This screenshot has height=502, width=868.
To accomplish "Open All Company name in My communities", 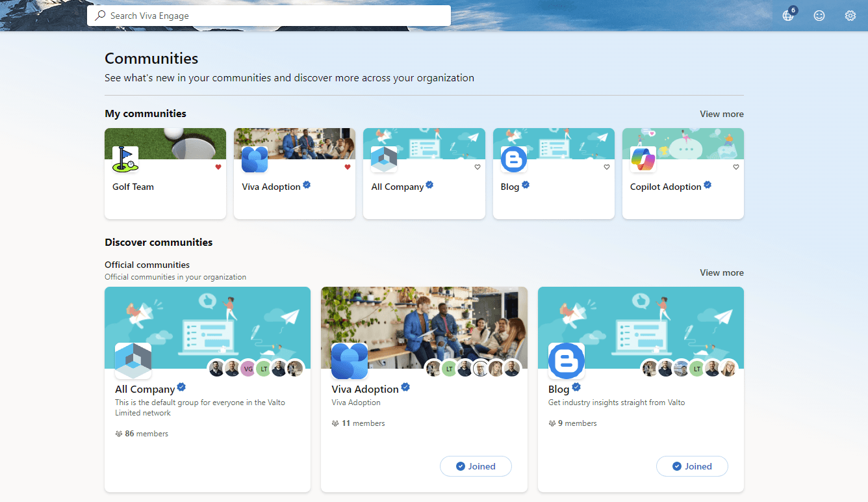I will 398,187.
